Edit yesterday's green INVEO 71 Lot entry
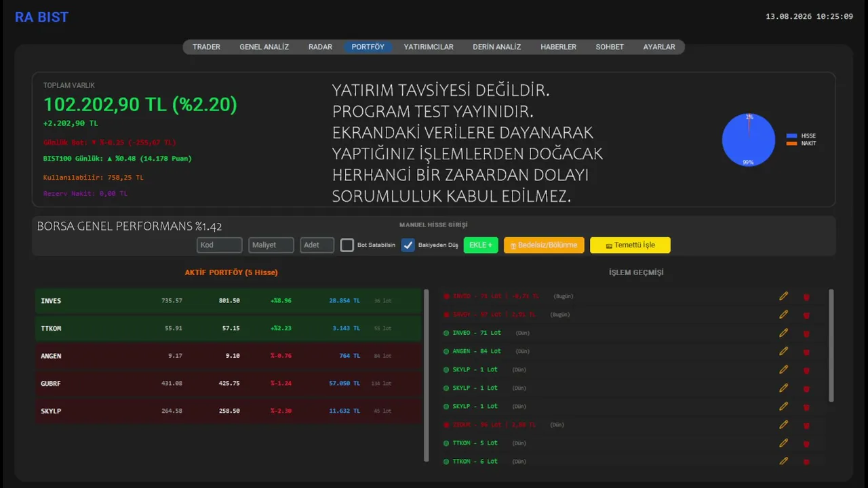The image size is (868, 488). [x=784, y=333]
